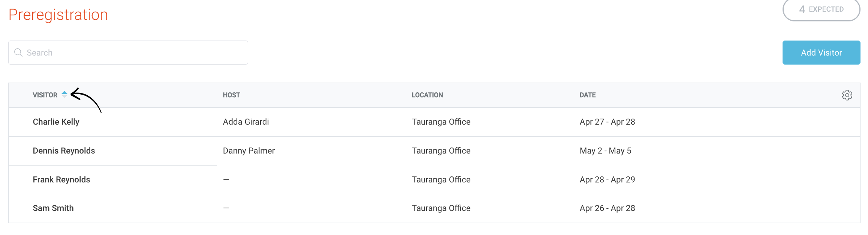The width and height of the screenshot is (868, 235).
Task: Click the Preregistration page title
Action: 58,15
